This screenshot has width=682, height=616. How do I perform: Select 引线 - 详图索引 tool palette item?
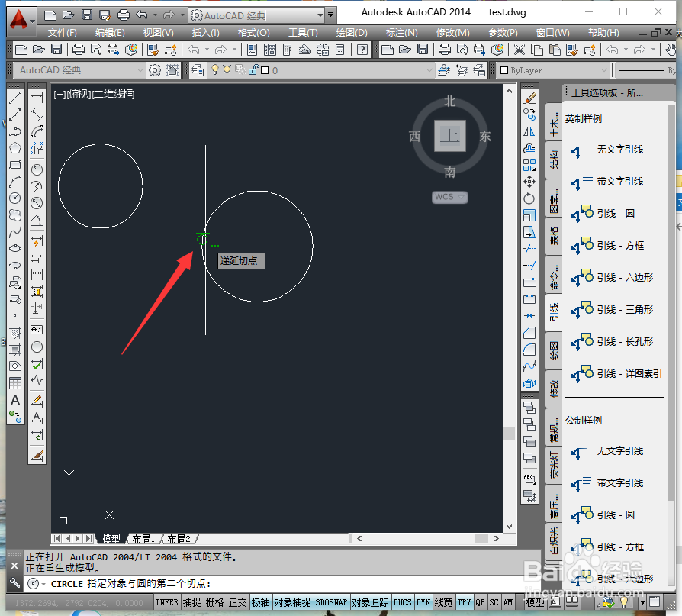[x=616, y=374]
